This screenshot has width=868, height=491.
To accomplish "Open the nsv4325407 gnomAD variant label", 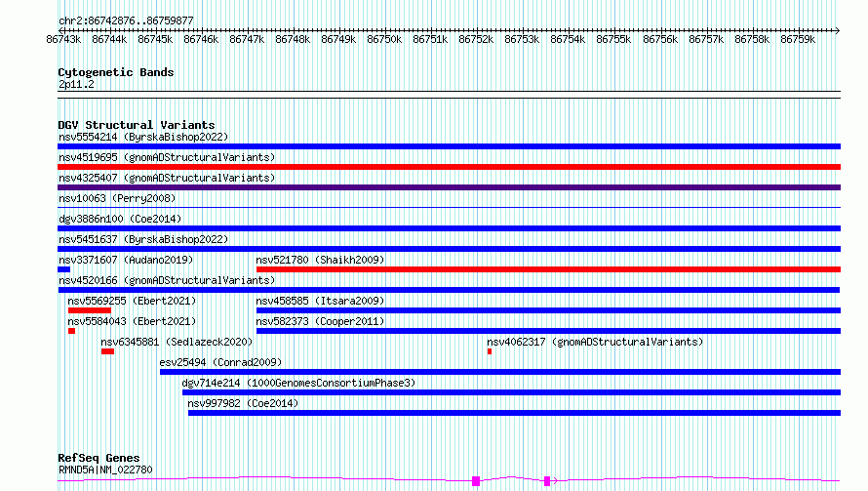I will click(167, 178).
